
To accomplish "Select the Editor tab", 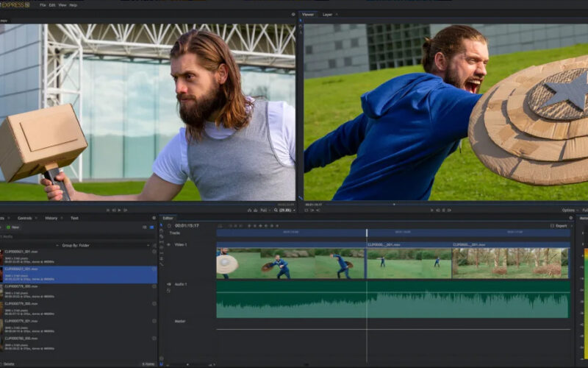I will point(168,218).
